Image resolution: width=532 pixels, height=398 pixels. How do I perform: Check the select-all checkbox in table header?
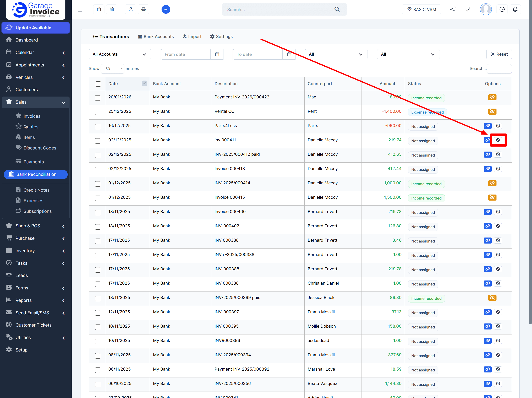point(98,84)
